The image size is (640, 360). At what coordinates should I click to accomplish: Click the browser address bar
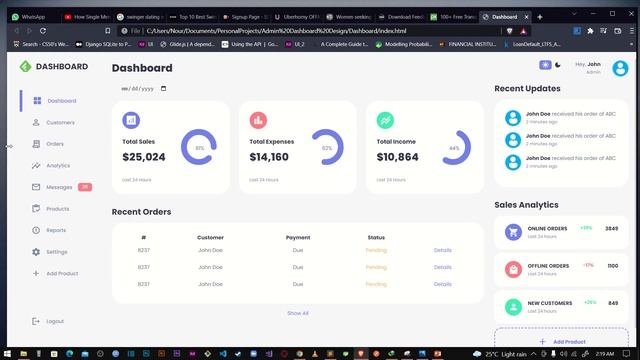click(310, 31)
